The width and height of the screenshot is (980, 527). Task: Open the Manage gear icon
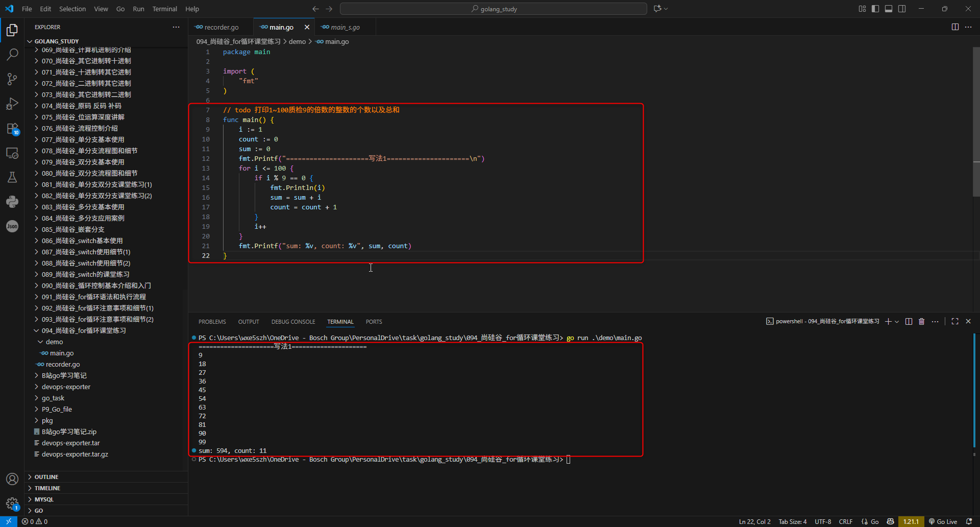tap(12, 504)
